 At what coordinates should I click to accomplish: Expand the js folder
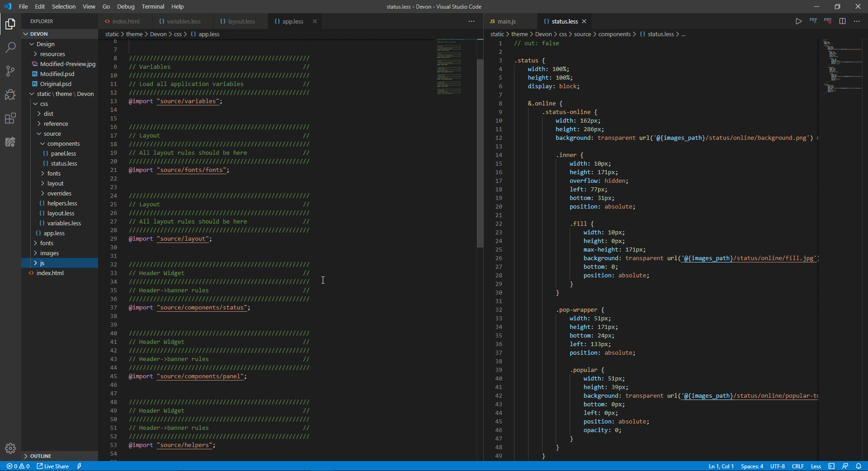[60, 263]
